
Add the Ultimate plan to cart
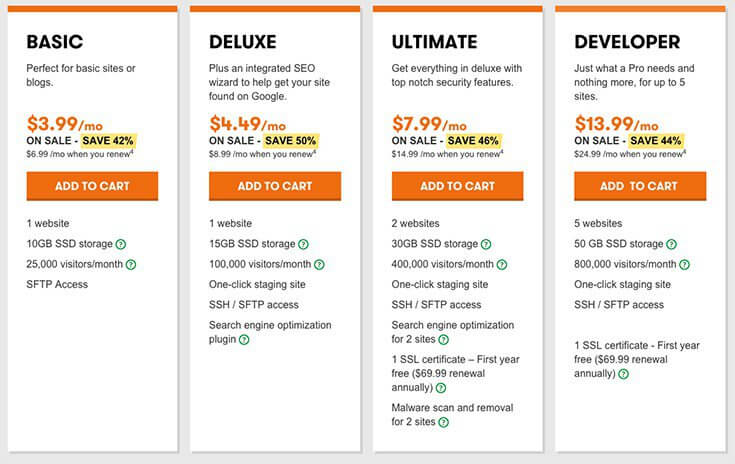point(458,186)
